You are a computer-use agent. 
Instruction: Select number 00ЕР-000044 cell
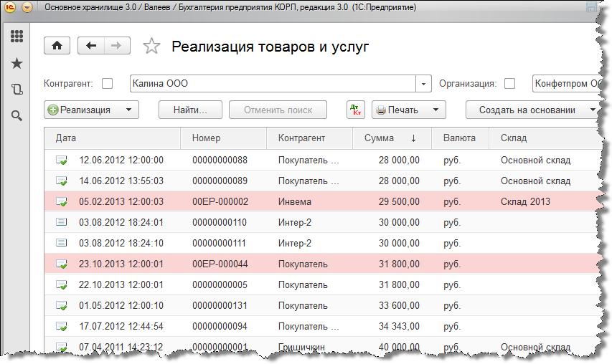coord(220,264)
